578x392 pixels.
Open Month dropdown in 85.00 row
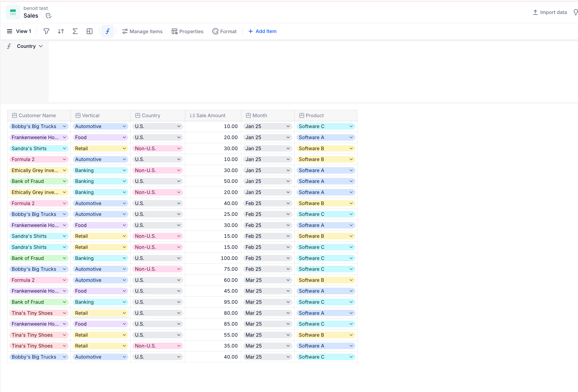[x=268, y=324]
